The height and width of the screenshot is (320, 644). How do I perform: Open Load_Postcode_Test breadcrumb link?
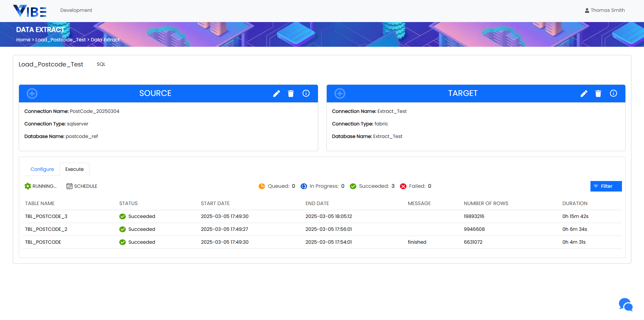pyautogui.click(x=61, y=40)
